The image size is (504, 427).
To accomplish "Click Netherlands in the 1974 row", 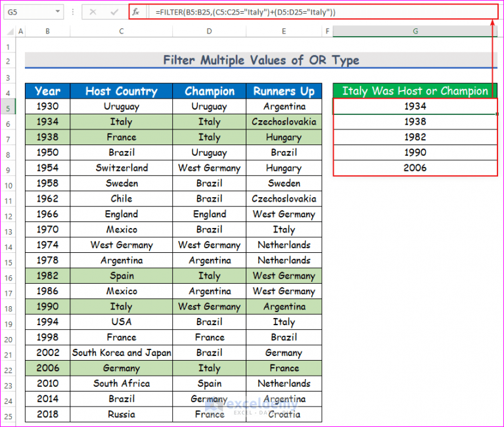I will 284,245.
